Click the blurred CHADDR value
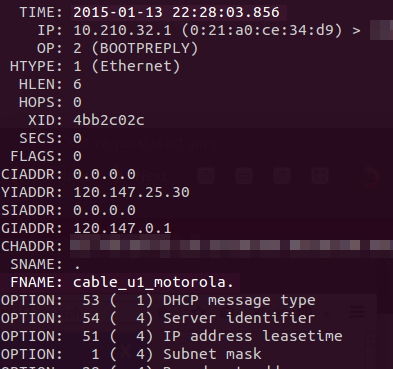Screen dimensions: 393x369 click(231, 246)
